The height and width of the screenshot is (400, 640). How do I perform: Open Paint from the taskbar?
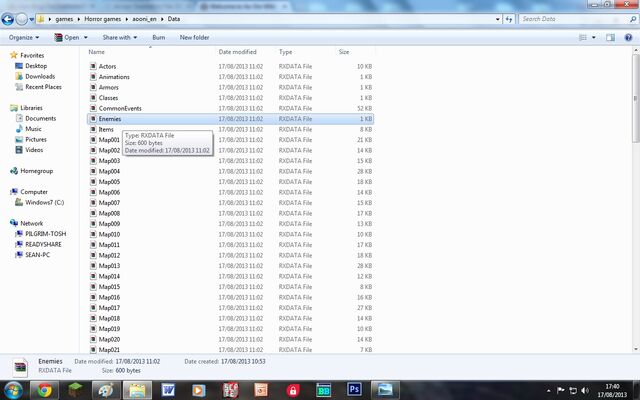click(x=107, y=391)
